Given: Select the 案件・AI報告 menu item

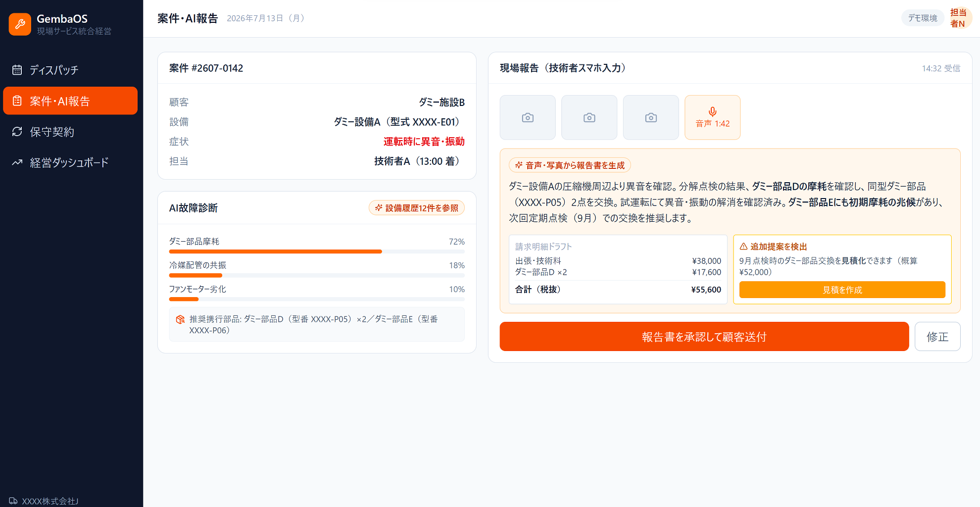Looking at the screenshot, I should tap(70, 101).
